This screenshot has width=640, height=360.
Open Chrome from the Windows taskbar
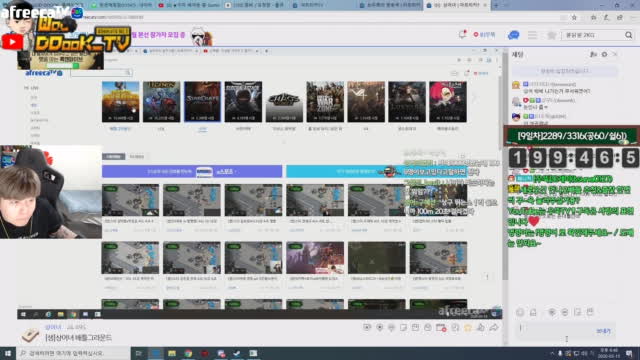pyautogui.click(x=188, y=353)
